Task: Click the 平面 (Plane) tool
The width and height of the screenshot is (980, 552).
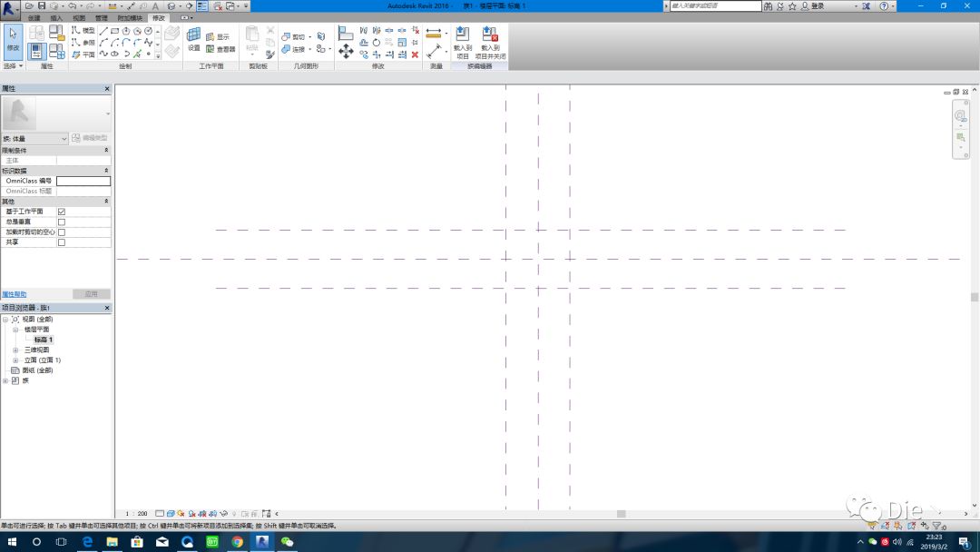Action: point(83,54)
